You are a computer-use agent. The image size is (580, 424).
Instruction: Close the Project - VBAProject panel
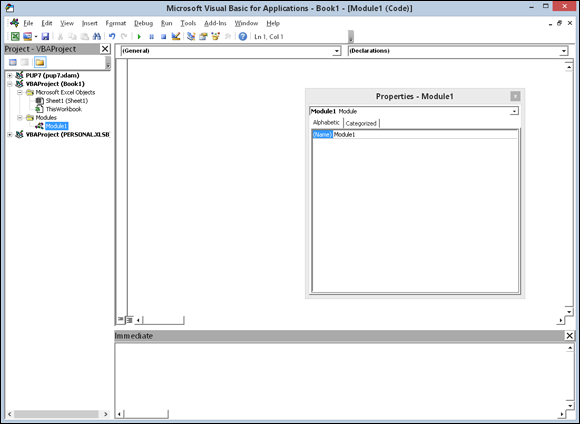105,49
